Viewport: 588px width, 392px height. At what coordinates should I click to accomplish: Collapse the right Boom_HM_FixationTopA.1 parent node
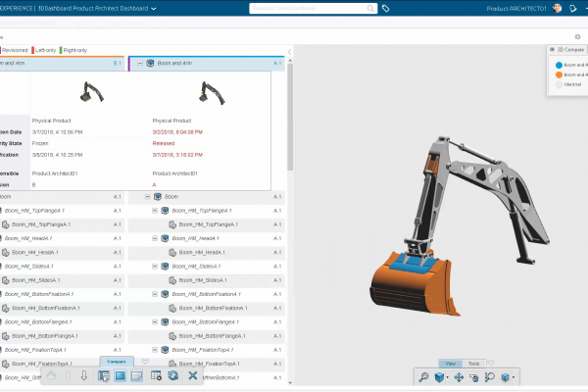tap(155, 350)
